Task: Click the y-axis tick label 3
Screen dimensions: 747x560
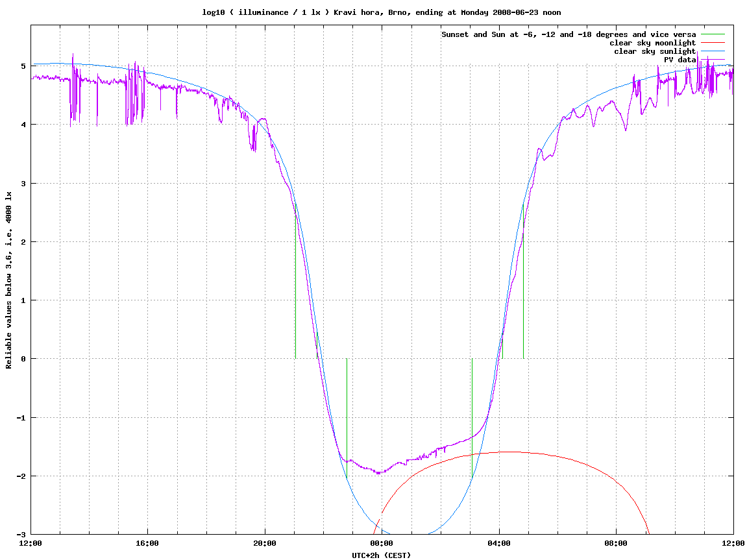Action: pos(23,184)
